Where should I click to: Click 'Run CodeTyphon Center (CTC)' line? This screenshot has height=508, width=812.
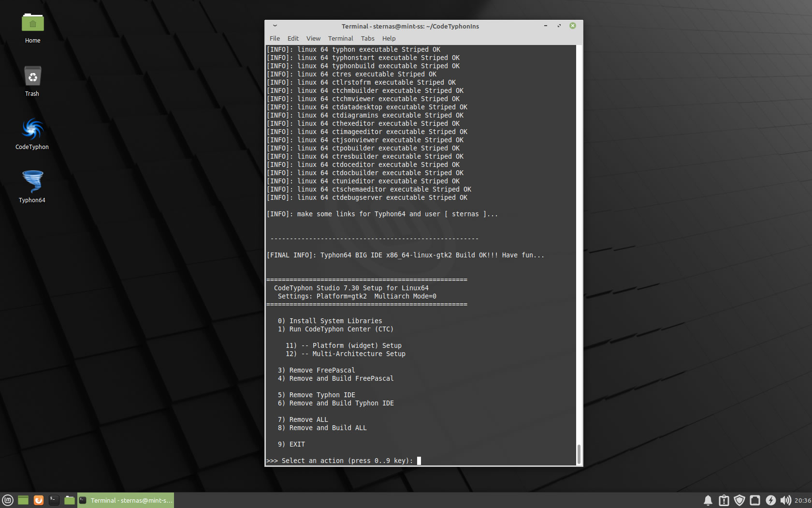[x=335, y=329]
